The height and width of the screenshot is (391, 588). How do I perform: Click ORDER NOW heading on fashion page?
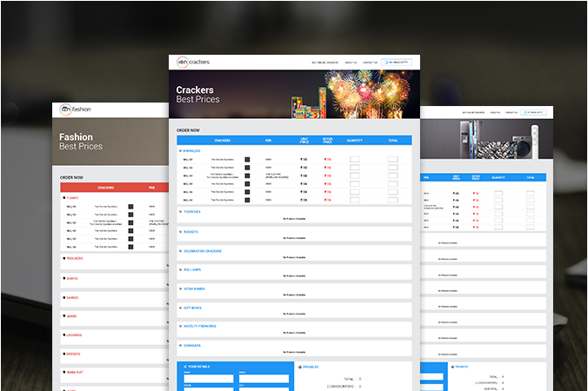(71, 177)
